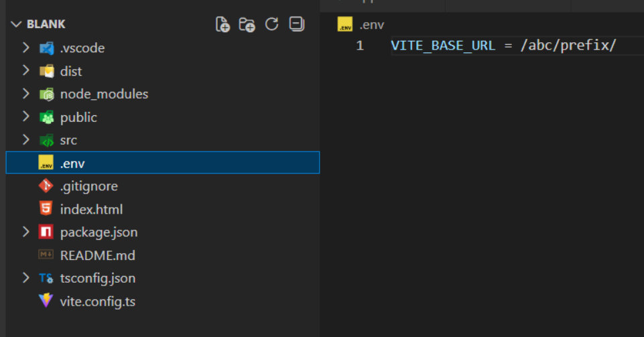Click the .env breadcrumb above the editor
This screenshot has height=337, width=644.
coord(371,25)
